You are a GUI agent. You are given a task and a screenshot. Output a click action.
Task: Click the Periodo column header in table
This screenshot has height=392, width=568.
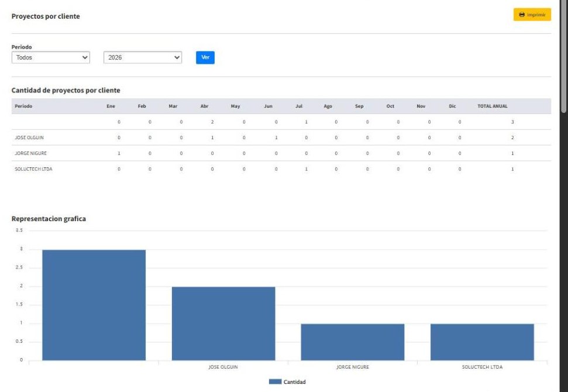coord(23,106)
